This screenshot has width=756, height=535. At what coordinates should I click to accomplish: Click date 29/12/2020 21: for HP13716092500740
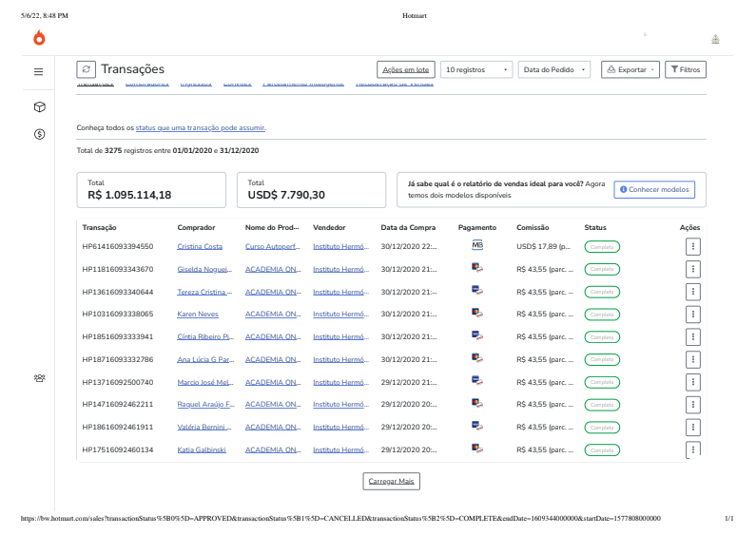click(x=409, y=382)
